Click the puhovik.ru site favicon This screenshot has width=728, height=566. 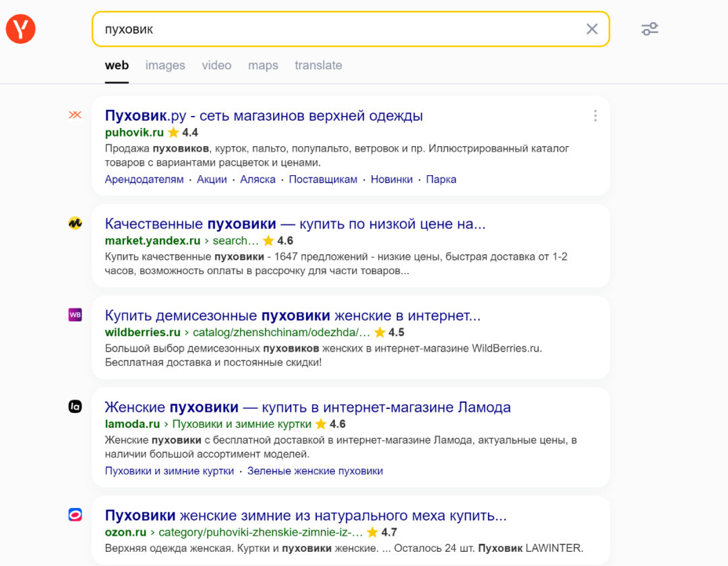pyautogui.click(x=75, y=115)
